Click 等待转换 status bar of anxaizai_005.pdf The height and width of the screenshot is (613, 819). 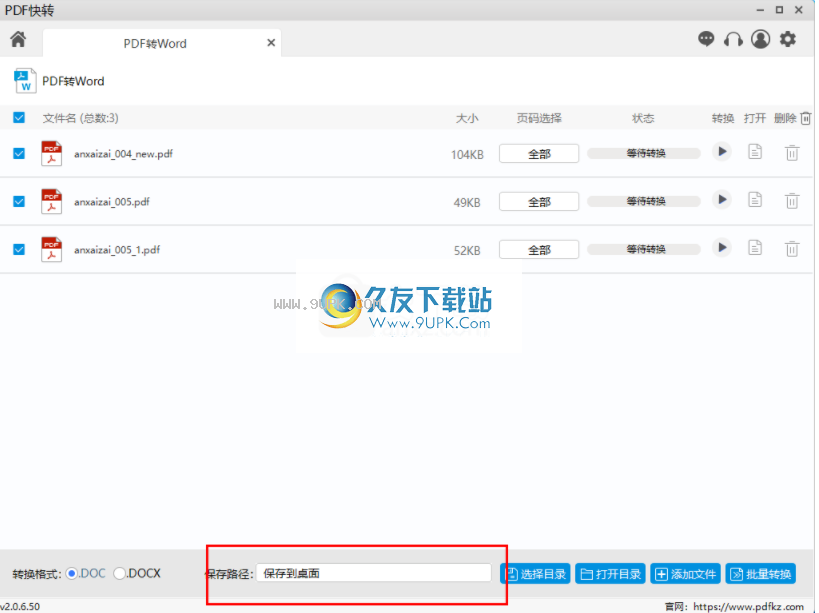pos(644,202)
